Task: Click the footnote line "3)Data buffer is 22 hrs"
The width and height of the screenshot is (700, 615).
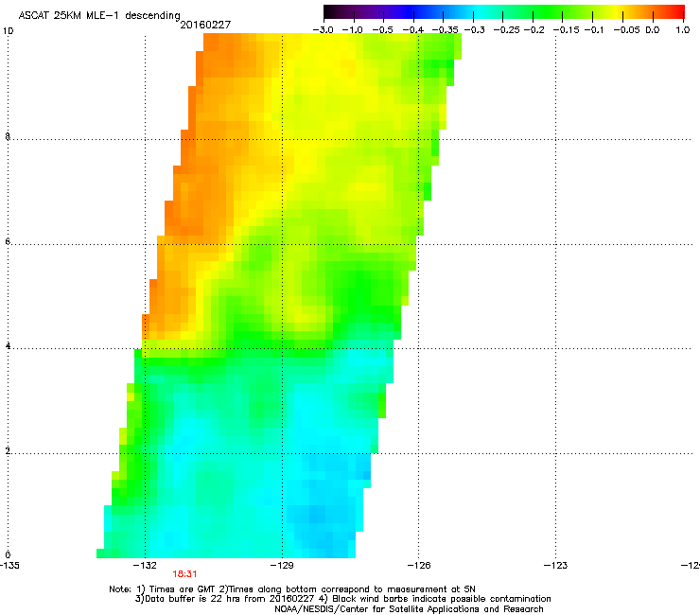Action: 342,599
